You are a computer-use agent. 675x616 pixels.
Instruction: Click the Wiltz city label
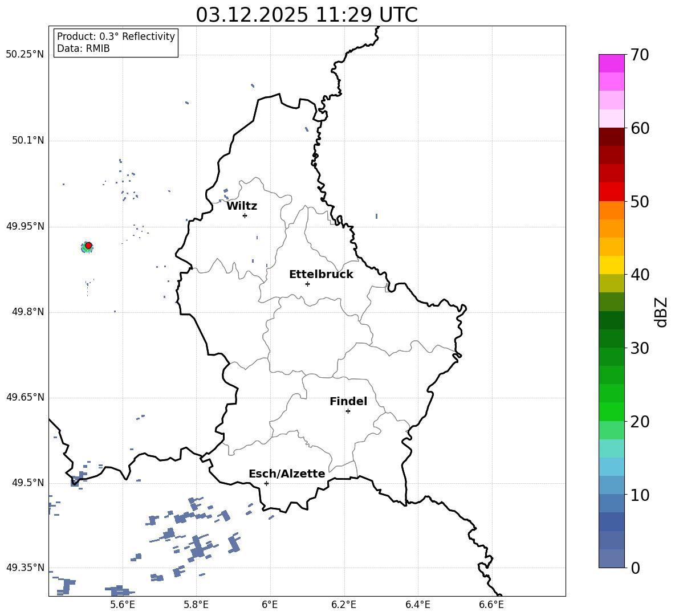242,206
